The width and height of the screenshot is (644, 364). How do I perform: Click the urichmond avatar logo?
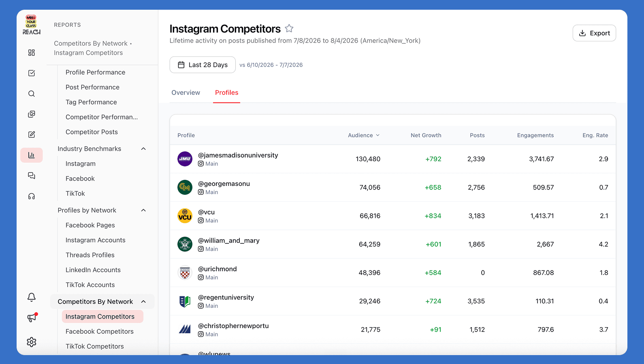[185, 272]
